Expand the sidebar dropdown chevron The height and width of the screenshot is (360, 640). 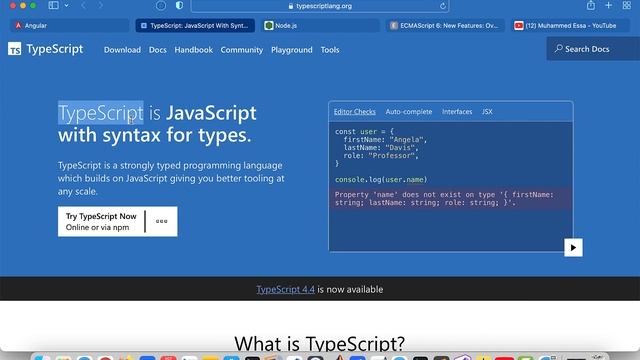point(66,6)
